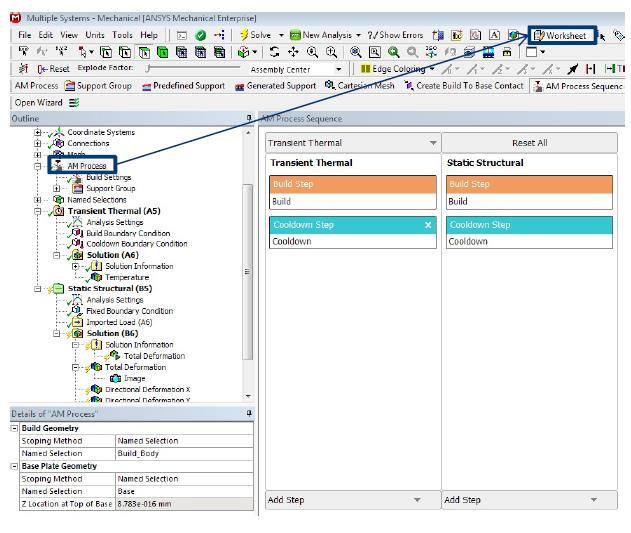Screen dimensions: 631x533
Task: Collapse Static Structural (B5) node
Action: click(37, 289)
